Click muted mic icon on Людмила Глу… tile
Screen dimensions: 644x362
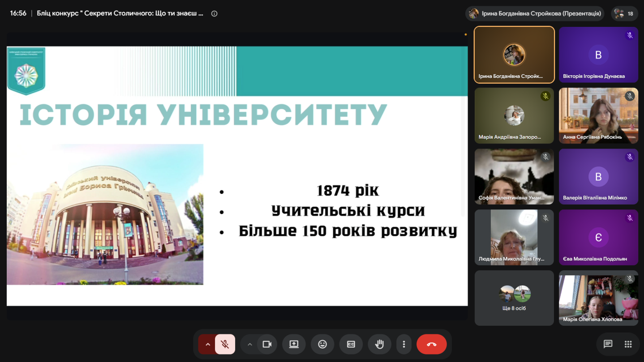[x=545, y=218]
